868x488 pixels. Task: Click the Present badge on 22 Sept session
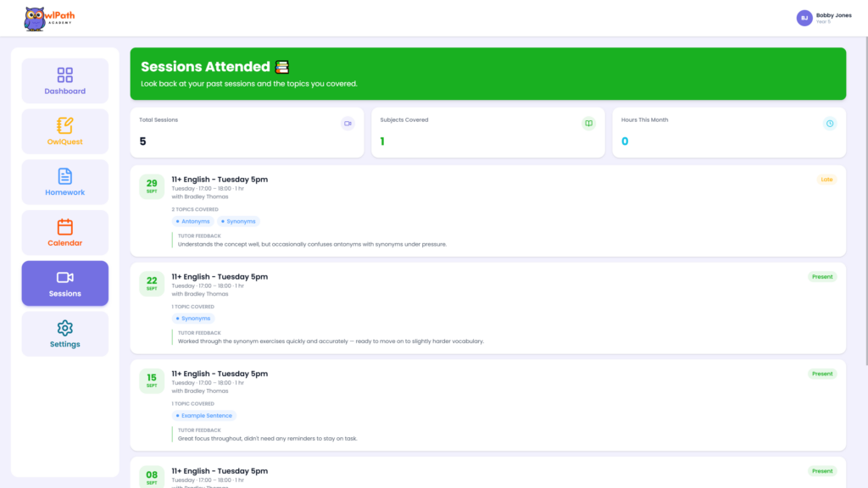(822, 277)
